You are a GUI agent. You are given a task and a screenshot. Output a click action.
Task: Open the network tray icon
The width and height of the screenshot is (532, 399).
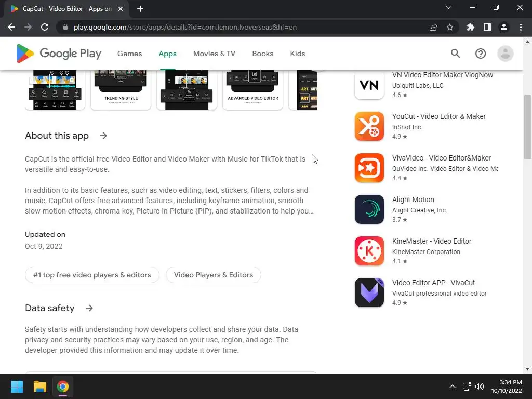467,387
